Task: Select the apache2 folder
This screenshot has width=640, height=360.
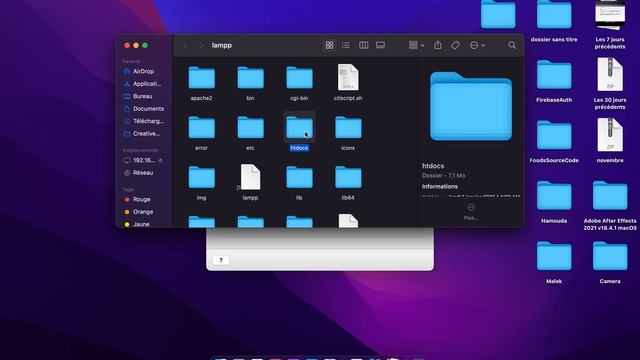Action: [201, 78]
